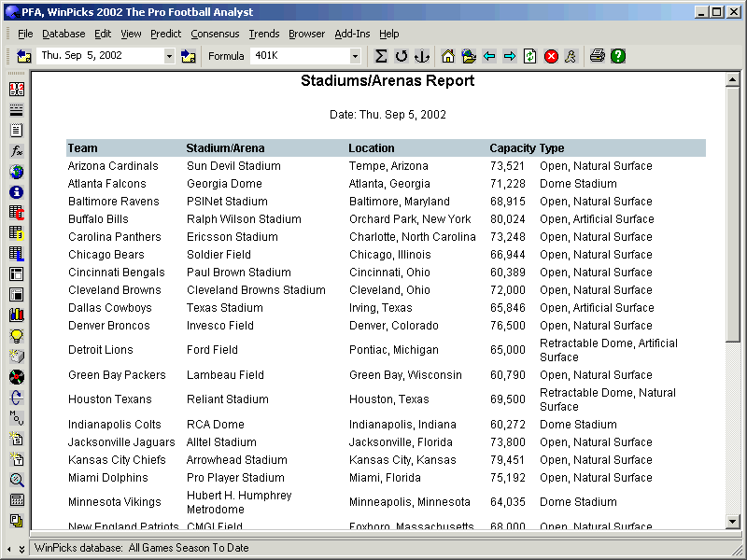Open the date dropdown arrow
747x560 pixels.
click(169, 56)
